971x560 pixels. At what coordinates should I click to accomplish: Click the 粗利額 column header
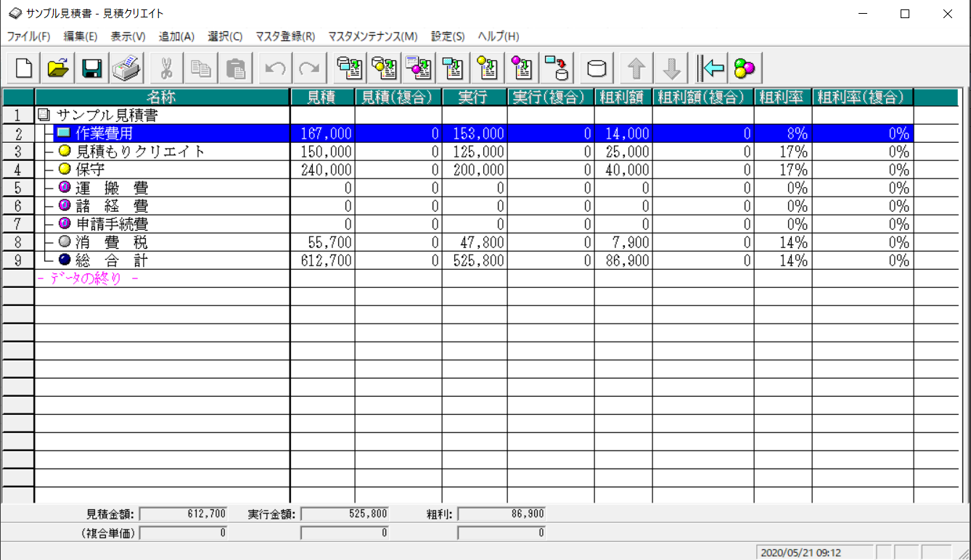623,97
